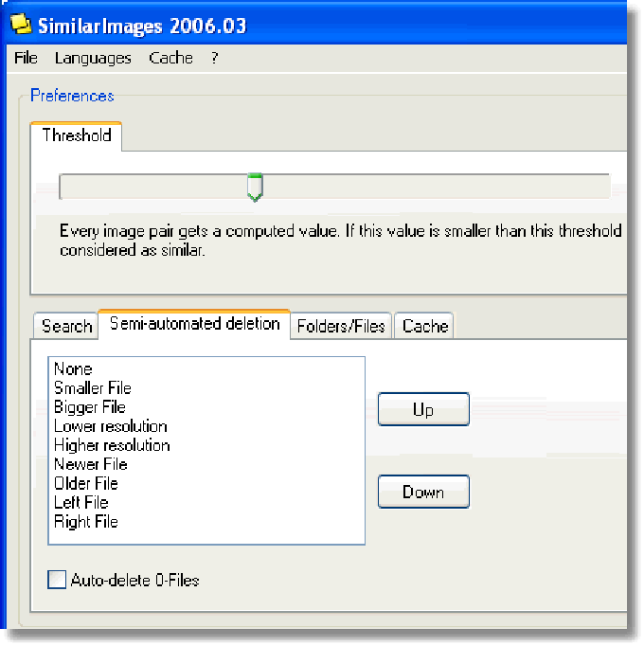This screenshot has width=644, height=646.
Task: Click the Up button
Action: (423, 409)
